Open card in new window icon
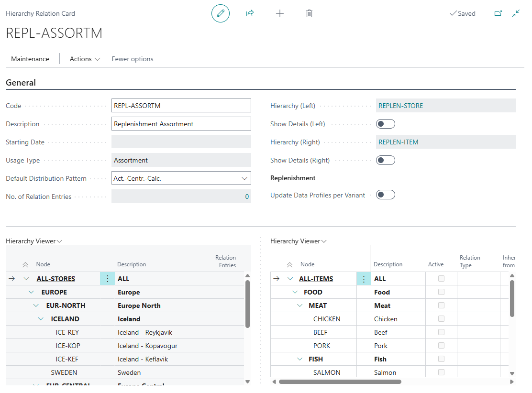532x393 pixels. point(498,13)
